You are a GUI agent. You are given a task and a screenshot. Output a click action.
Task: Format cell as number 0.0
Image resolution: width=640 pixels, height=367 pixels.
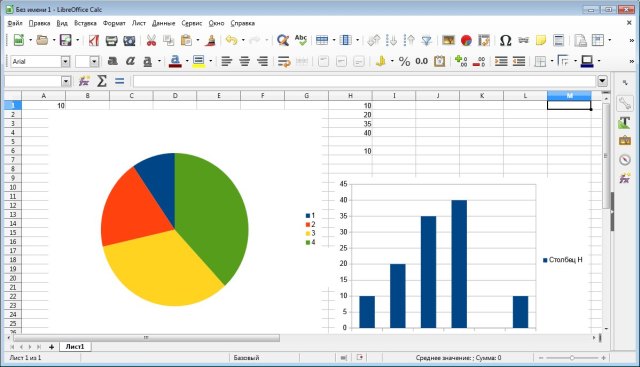tap(422, 61)
